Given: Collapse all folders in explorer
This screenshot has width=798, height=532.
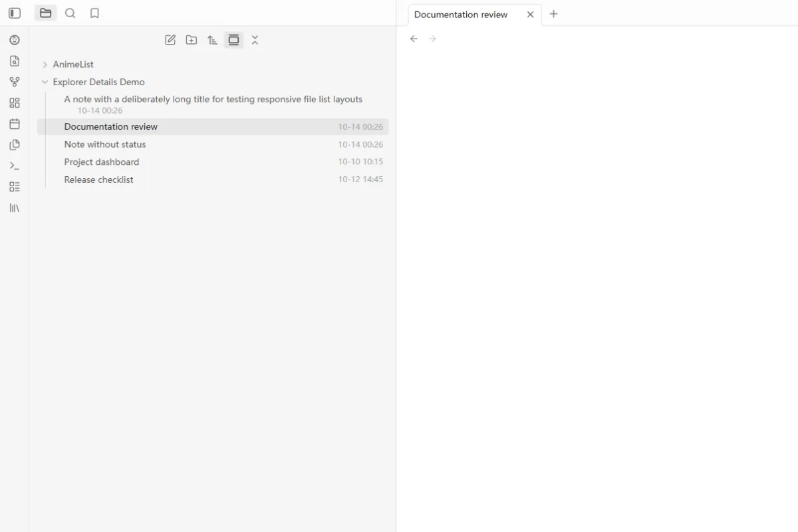Looking at the screenshot, I should [255, 40].
